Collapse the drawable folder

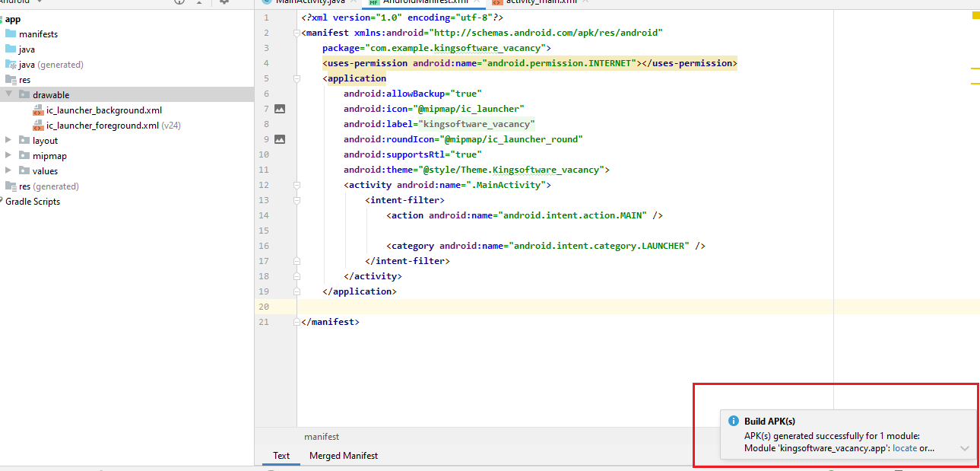8,95
